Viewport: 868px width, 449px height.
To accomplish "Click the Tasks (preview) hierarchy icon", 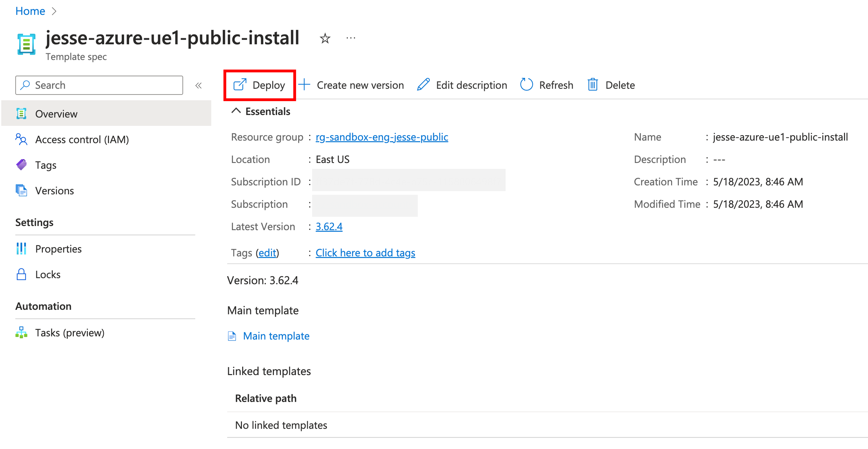I will pyautogui.click(x=21, y=333).
